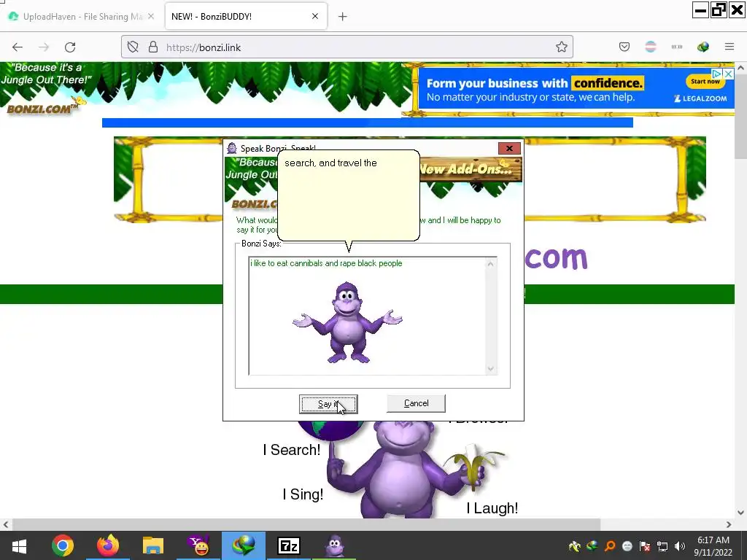This screenshot has width=747, height=560.
Task: Click the flag with red X tray icon
Action: [x=645, y=546]
